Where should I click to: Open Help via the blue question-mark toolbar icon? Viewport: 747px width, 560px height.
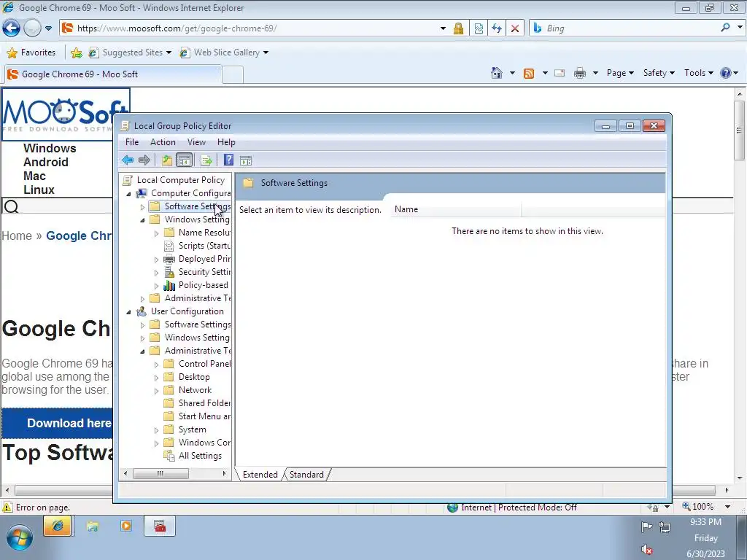(228, 160)
